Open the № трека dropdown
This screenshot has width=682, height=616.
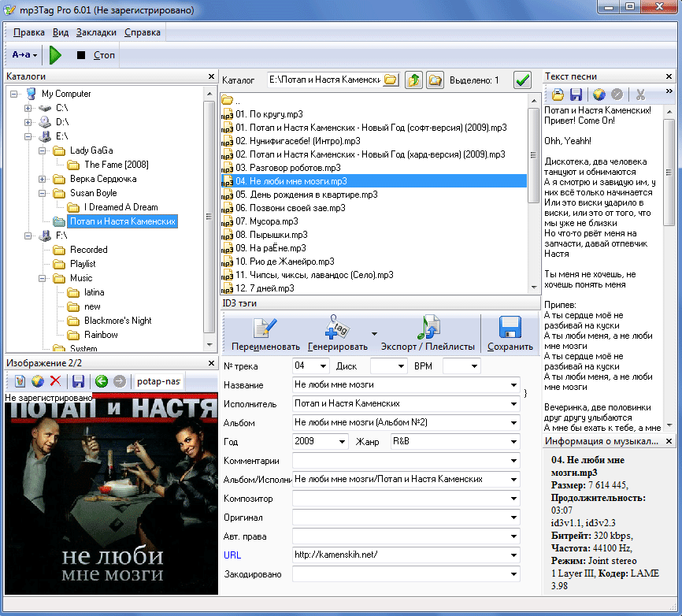(323, 366)
